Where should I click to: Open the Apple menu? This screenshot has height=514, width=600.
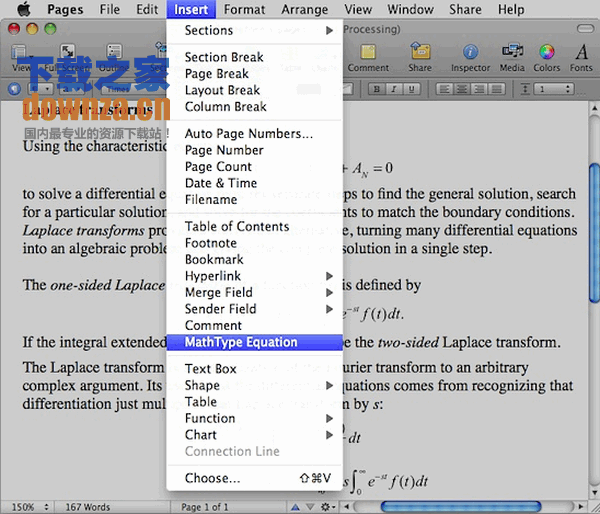point(24,9)
